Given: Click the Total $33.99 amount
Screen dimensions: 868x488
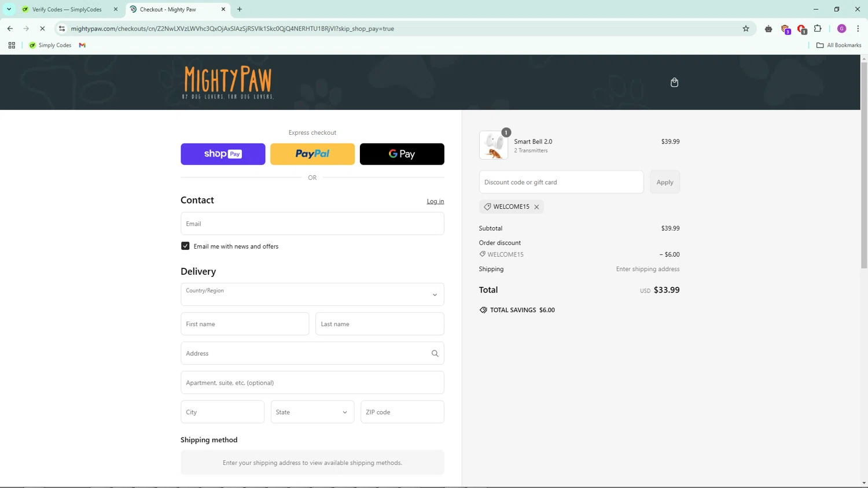Looking at the screenshot, I should [x=667, y=290].
